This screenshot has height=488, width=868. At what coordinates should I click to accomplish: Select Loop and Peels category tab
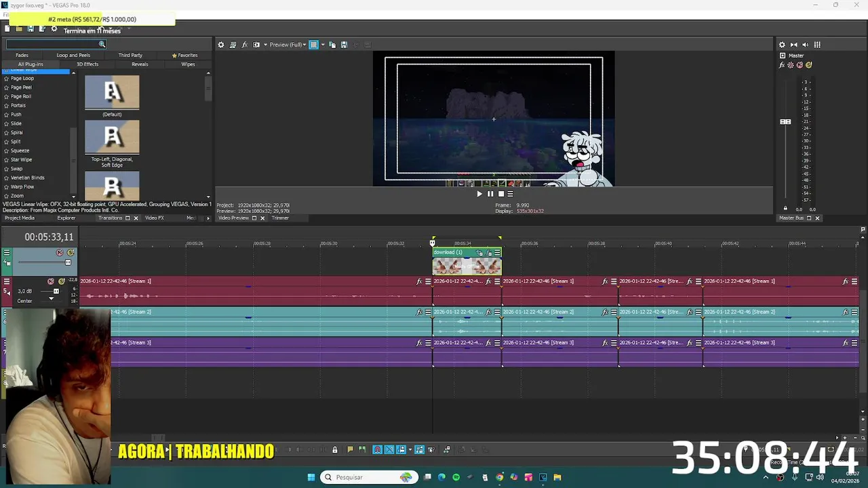pyautogui.click(x=73, y=55)
